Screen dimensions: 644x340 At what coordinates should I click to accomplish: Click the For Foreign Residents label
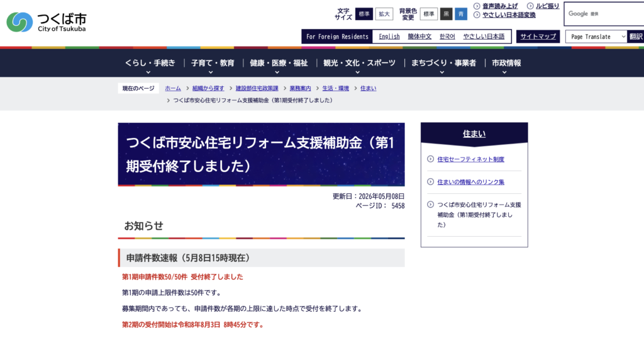pos(337,37)
